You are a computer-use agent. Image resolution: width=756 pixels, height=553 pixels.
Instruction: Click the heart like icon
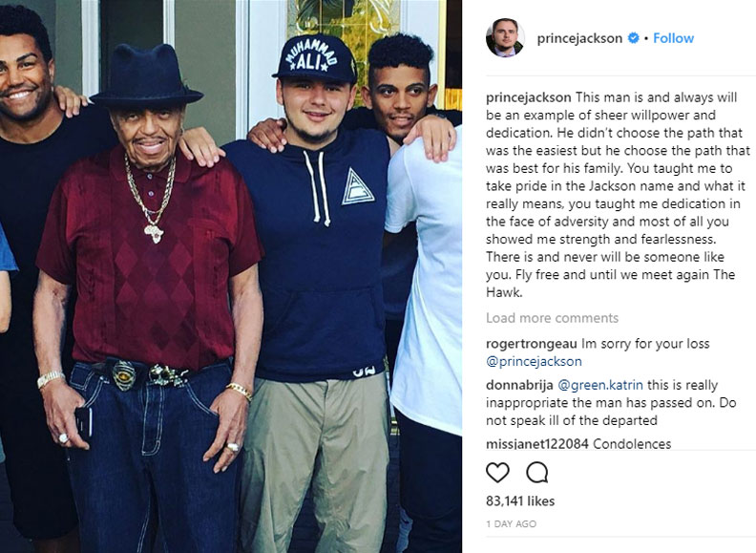click(497, 473)
